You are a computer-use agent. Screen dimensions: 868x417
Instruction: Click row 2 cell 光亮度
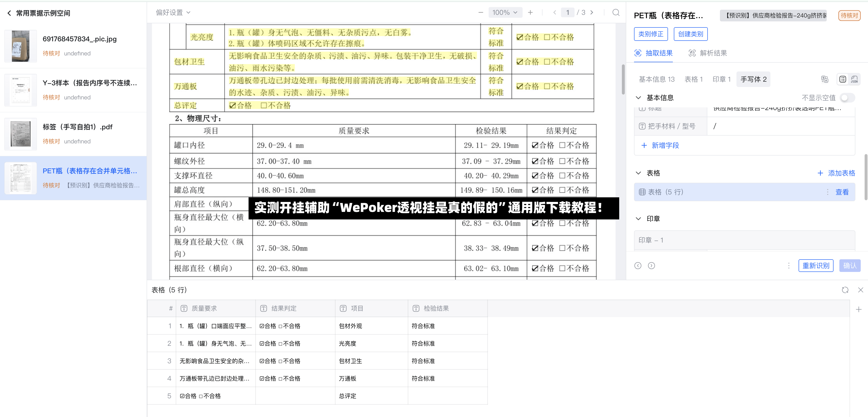pyautogui.click(x=371, y=343)
